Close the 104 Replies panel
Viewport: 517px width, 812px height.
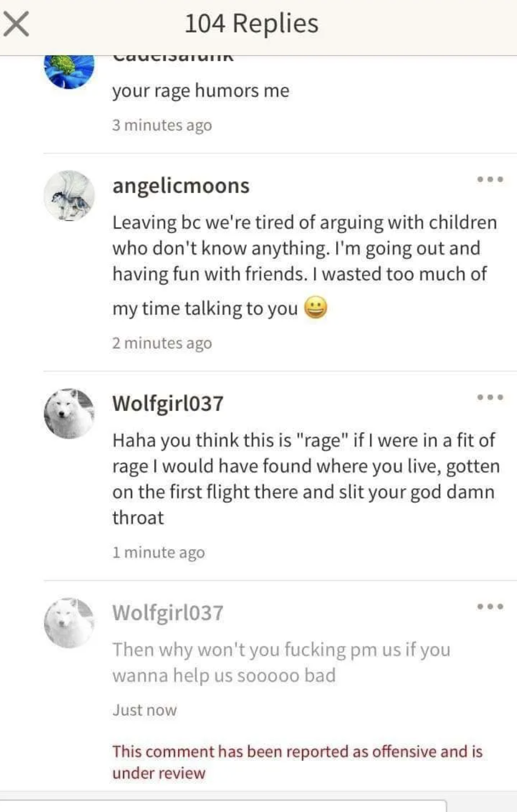coord(16,25)
